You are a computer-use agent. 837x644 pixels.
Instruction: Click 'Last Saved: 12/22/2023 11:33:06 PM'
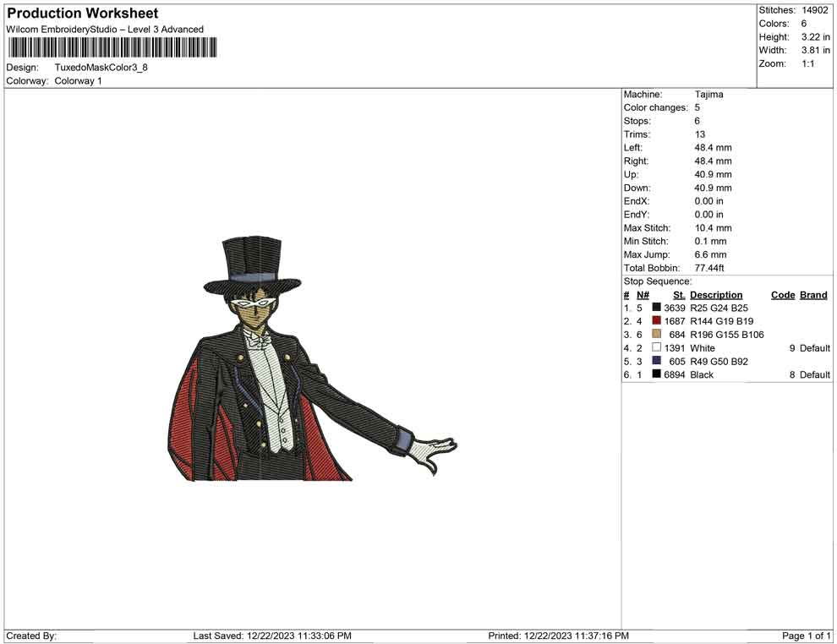point(272,636)
